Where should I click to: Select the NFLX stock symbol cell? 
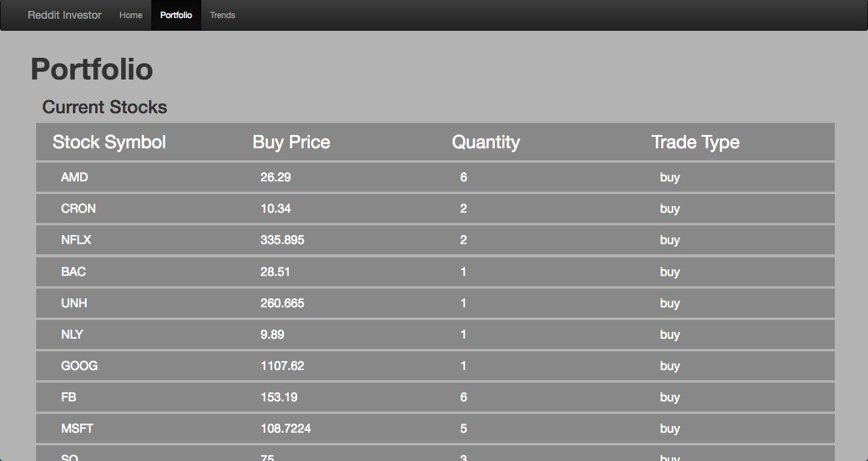pyautogui.click(x=76, y=240)
